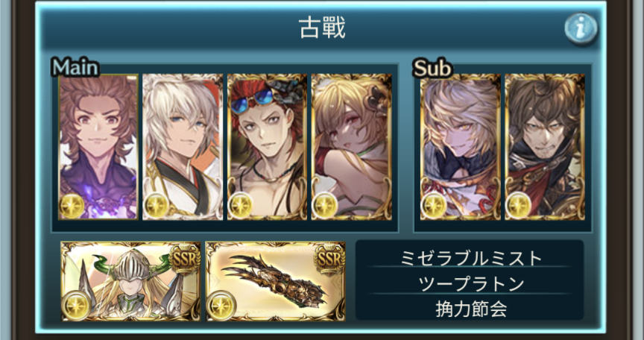The width and height of the screenshot is (644, 340).
Task: Select the white-haired character in kimono
Action: (183, 147)
